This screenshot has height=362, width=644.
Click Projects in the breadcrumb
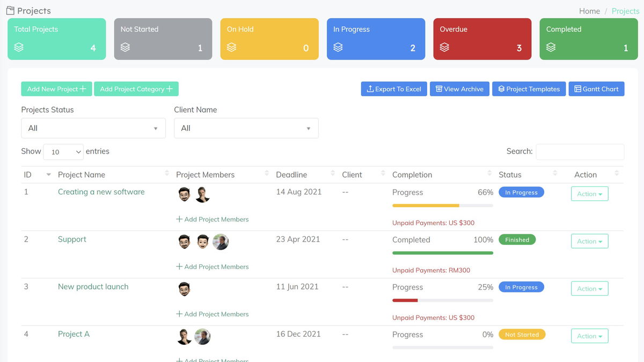tap(625, 11)
